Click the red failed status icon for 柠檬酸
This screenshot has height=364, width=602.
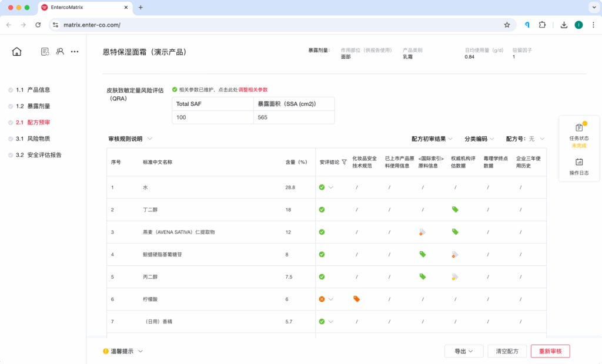322,299
